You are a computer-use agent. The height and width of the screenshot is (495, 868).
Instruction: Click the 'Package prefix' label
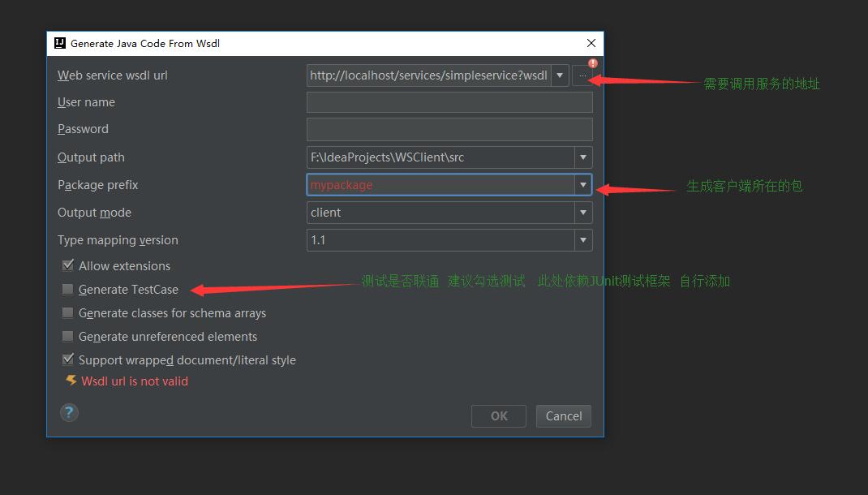97,185
